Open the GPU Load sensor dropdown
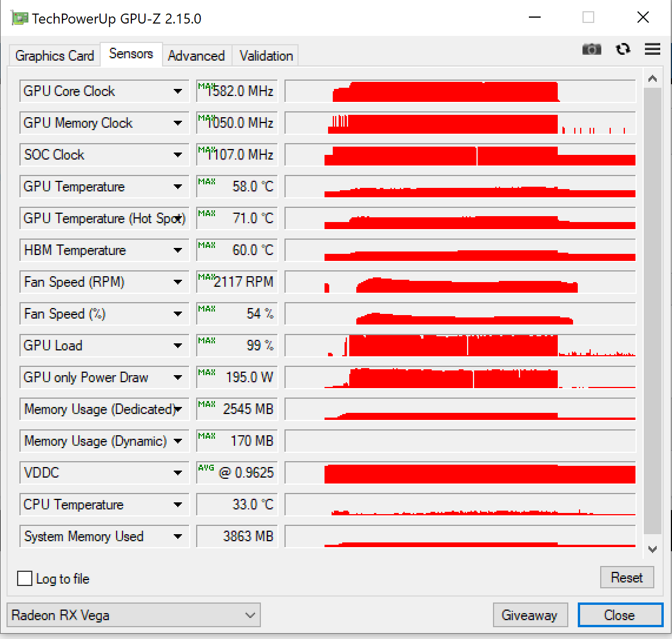Image resolution: width=672 pixels, height=639 pixels. pos(177,346)
